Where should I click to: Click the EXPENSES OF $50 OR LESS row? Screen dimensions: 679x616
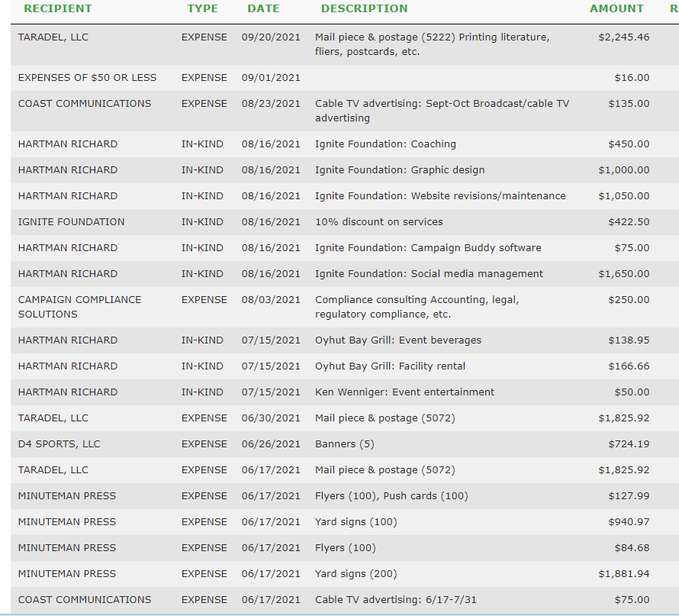click(87, 78)
